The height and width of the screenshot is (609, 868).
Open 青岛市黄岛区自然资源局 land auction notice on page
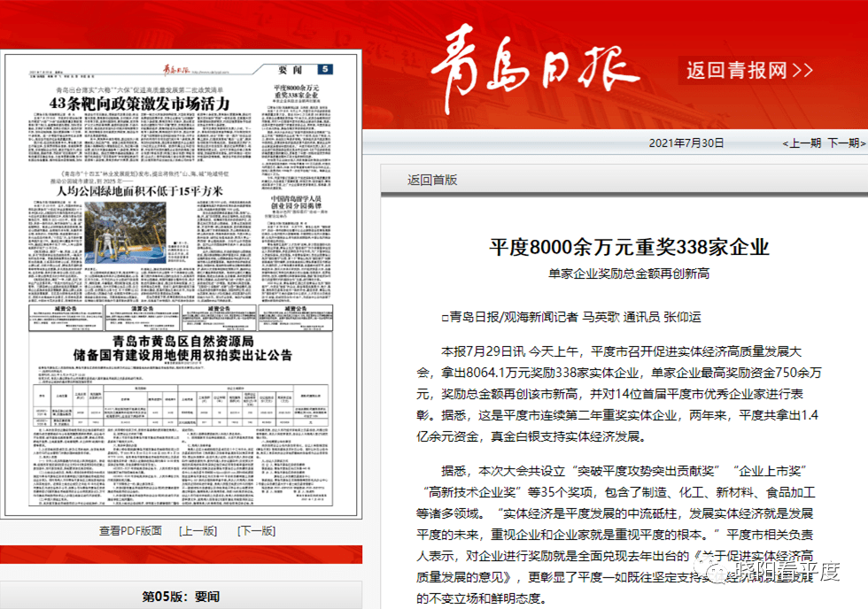click(x=182, y=348)
